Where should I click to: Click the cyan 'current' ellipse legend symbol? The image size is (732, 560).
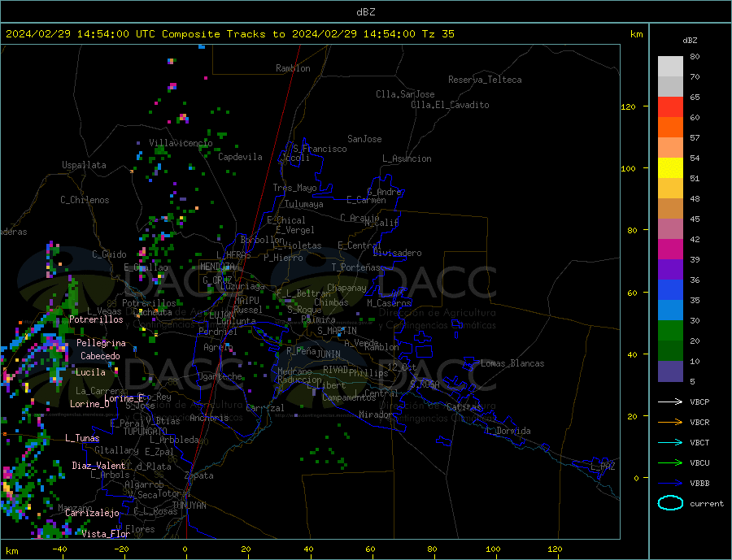[x=670, y=503]
